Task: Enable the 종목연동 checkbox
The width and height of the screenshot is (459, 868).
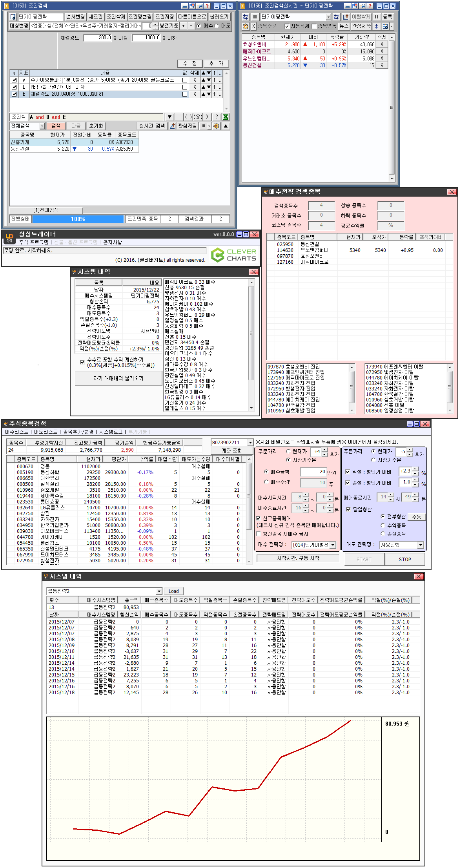Action: 314,26
